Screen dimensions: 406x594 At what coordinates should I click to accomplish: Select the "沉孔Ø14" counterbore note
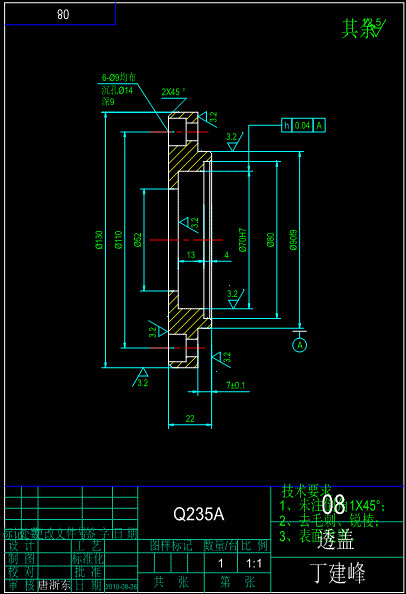(117, 90)
